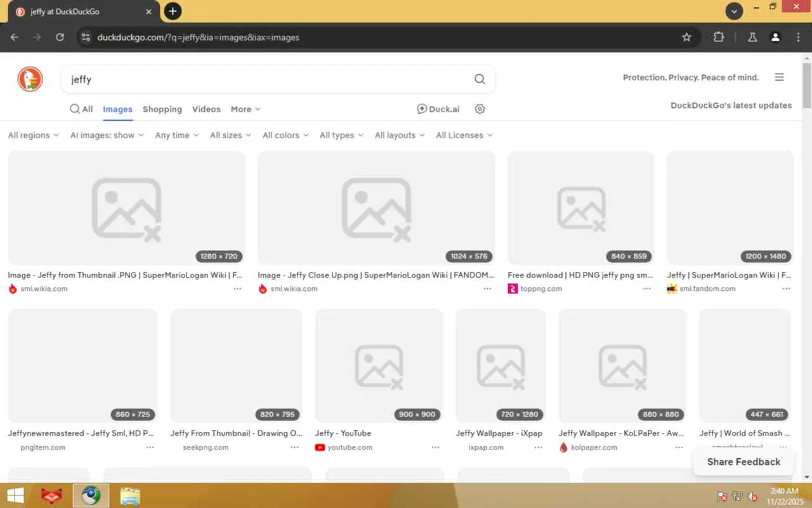
Task: Open the browser profile icon
Action: pos(775,37)
